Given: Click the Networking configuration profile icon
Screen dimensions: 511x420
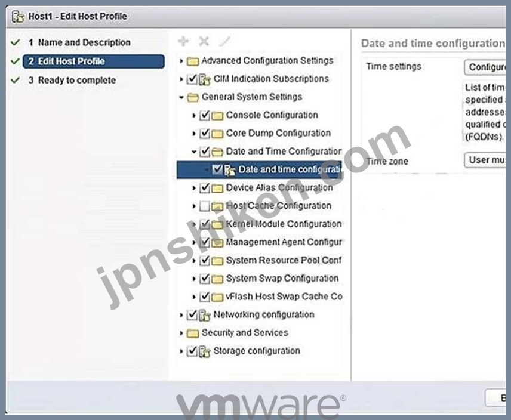Looking at the screenshot, I should tap(204, 315).
